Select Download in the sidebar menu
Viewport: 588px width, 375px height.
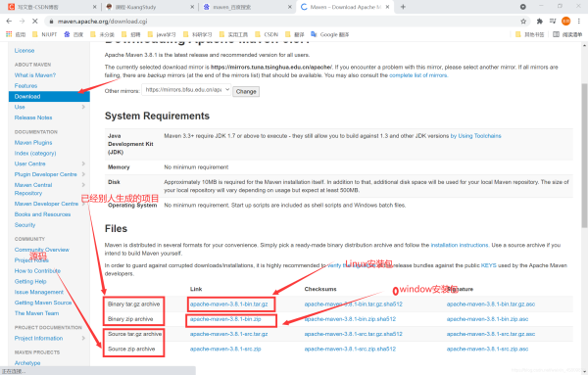(49, 96)
